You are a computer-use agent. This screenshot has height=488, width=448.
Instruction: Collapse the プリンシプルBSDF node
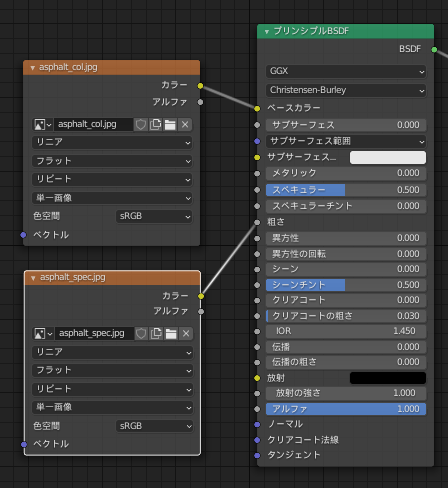tap(267, 32)
